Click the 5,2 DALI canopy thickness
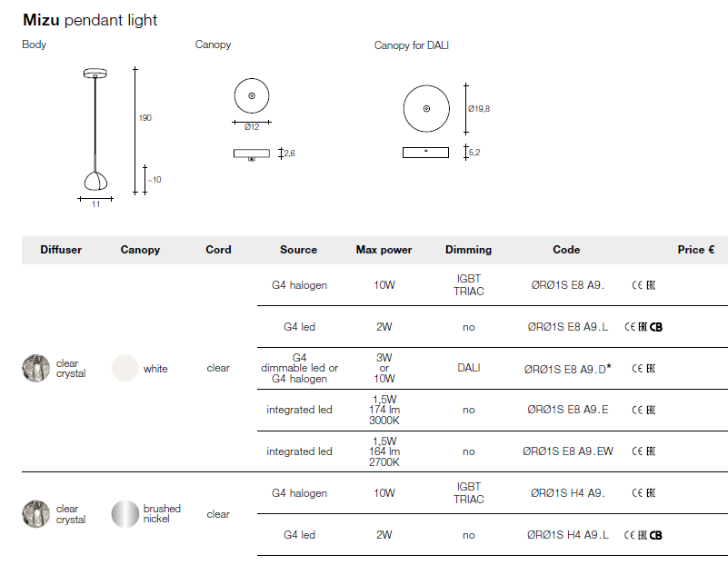The height and width of the screenshot is (565, 728). pos(474,153)
